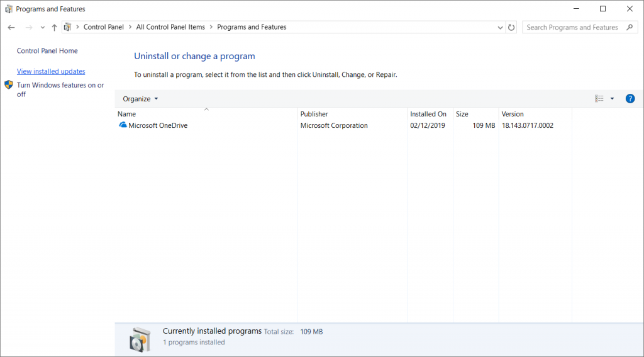This screenshot has height=357, width=644.
Task: Go to Control Panel Home
Action: tap(47, 51)
